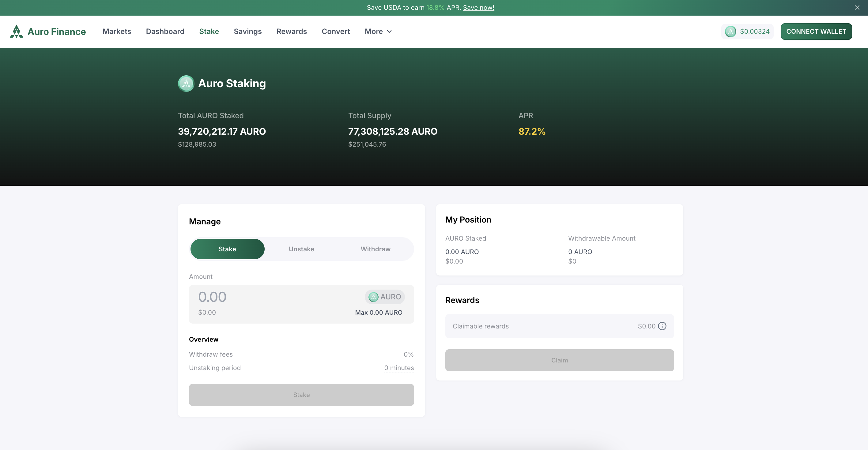868x450 pixels.
Task: Click the Max 0.00 AURO label
Action: (x=378, y=312)
